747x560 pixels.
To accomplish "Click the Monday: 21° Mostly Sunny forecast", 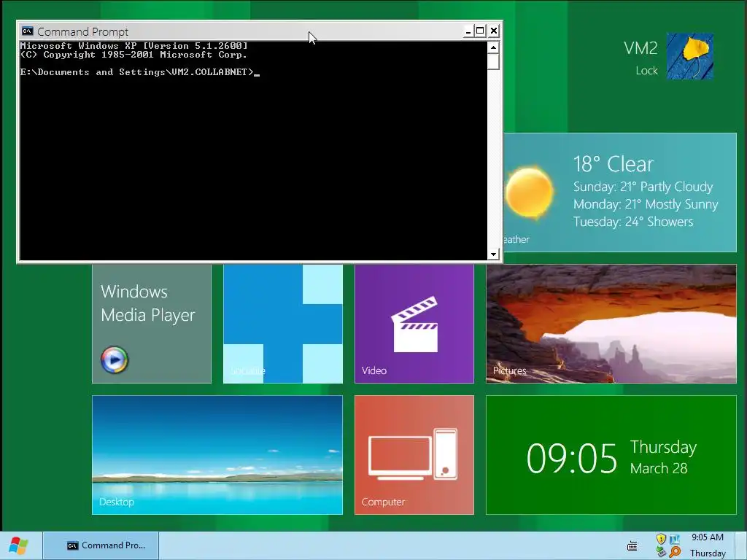I will point(646,204).
